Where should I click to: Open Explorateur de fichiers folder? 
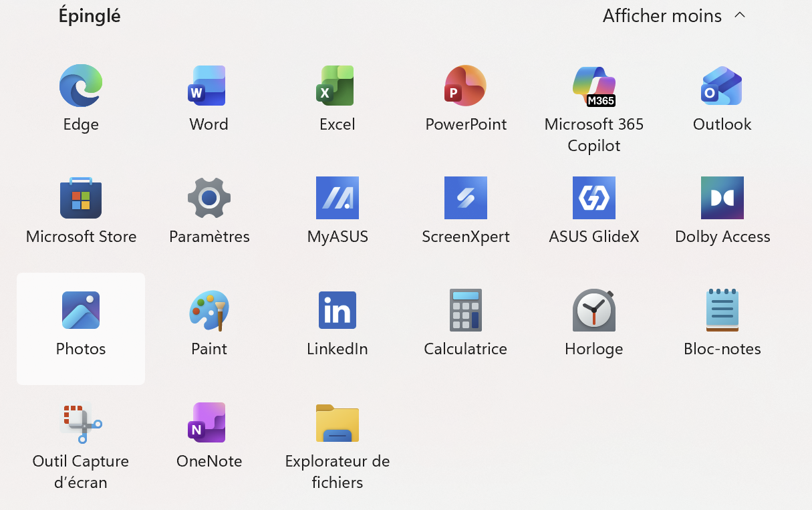tap(337, 422)
